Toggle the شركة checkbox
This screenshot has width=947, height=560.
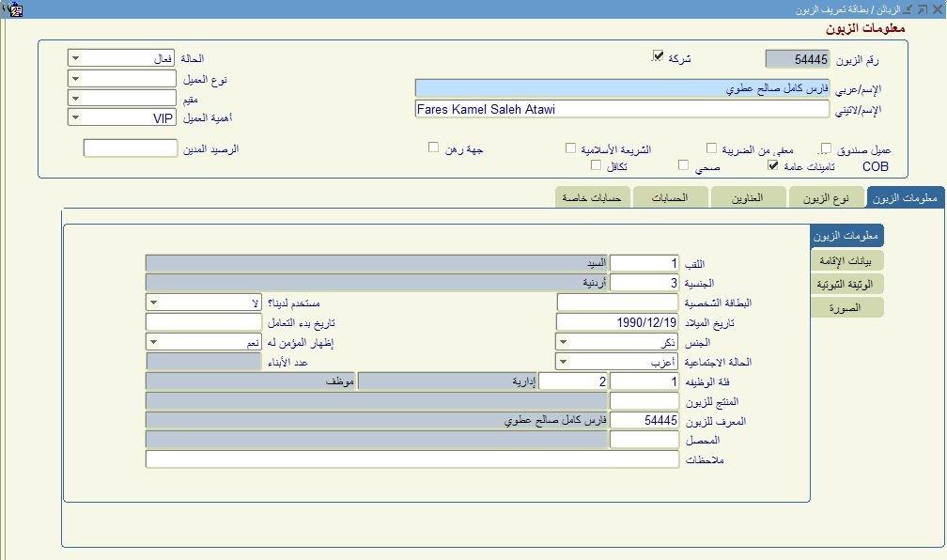pos(658,56)
